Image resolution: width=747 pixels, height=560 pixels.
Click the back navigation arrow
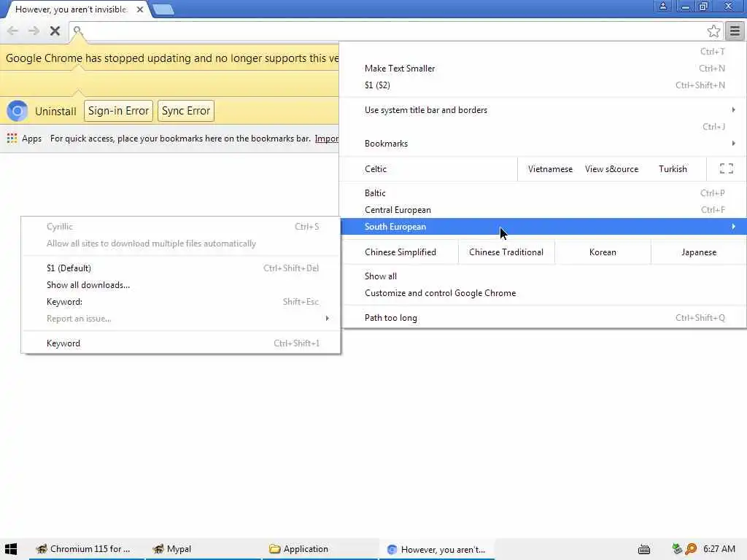pos(12,31)
